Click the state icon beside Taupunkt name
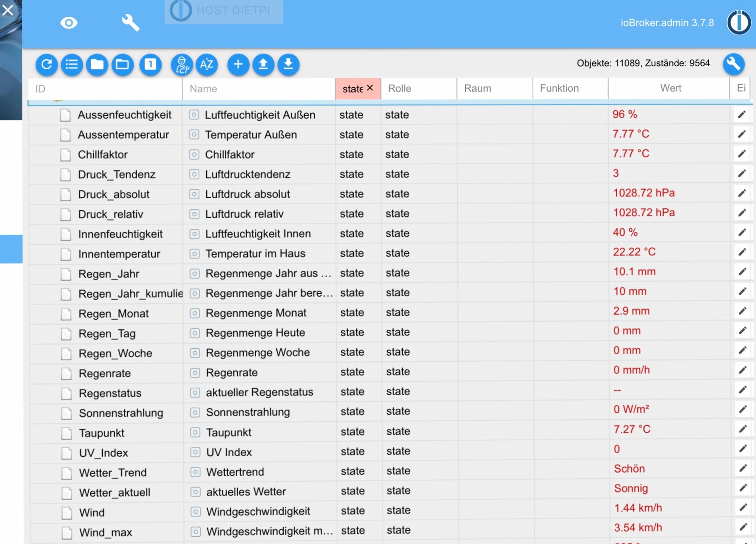This screenshot has height=544, width=756. click(x=195, y=432)
